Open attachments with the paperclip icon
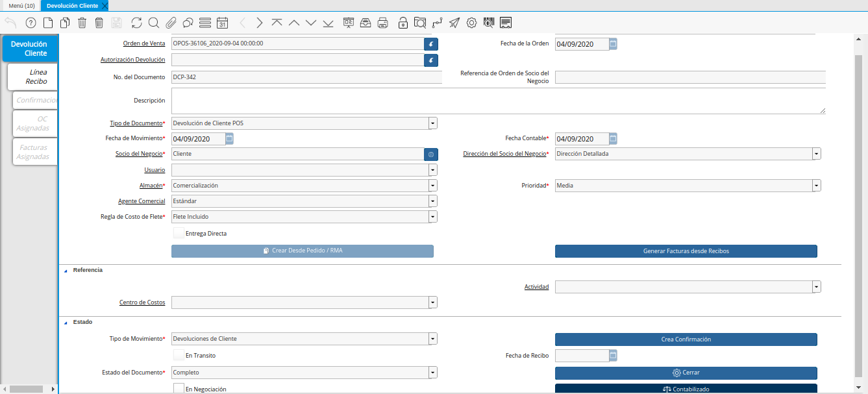The image size is (868, 394). [x=171, y=23]
